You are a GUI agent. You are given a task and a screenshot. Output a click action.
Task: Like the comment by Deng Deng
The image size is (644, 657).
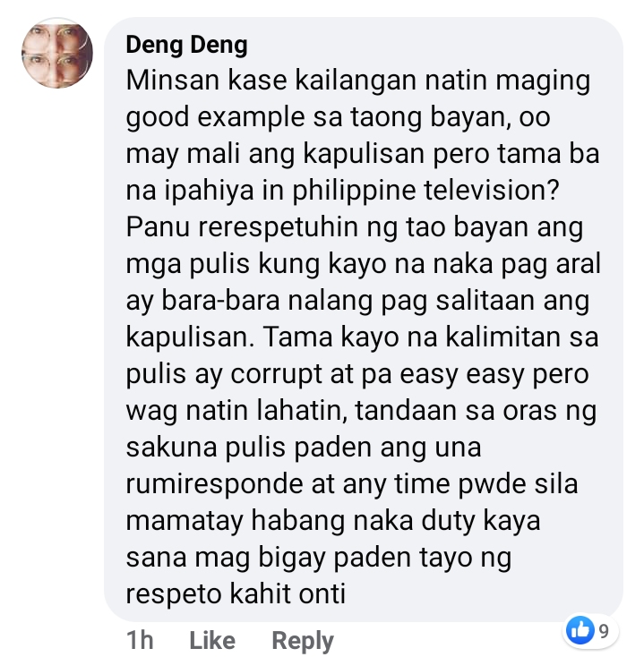pos(212,640)
